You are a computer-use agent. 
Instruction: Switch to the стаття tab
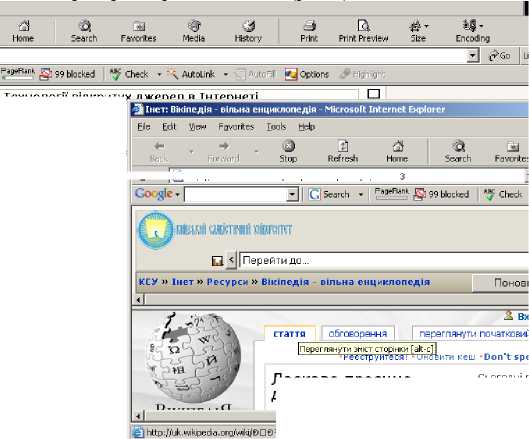pos(289,334)
